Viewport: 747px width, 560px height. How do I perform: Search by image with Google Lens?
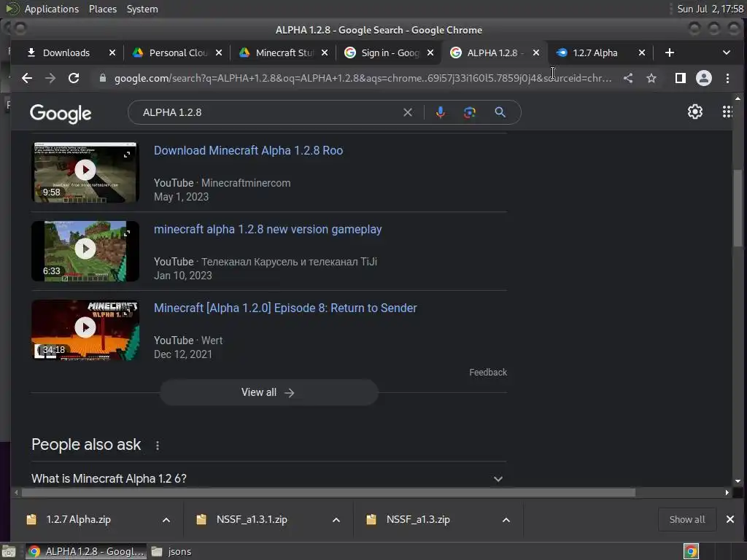click(470, 112)
